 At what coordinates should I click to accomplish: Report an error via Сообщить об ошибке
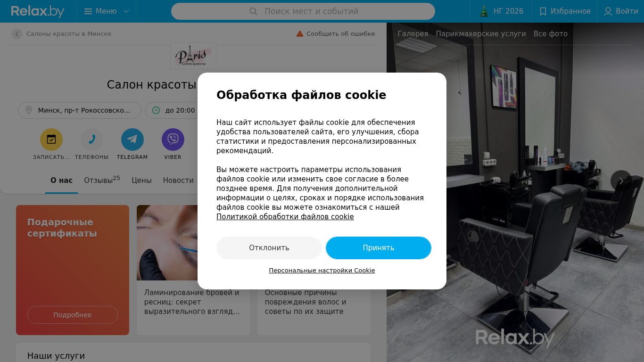(x=336, y=34)
